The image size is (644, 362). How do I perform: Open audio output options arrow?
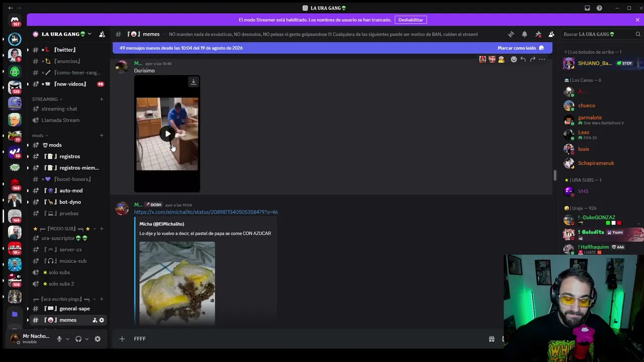(x=87, y=339)
